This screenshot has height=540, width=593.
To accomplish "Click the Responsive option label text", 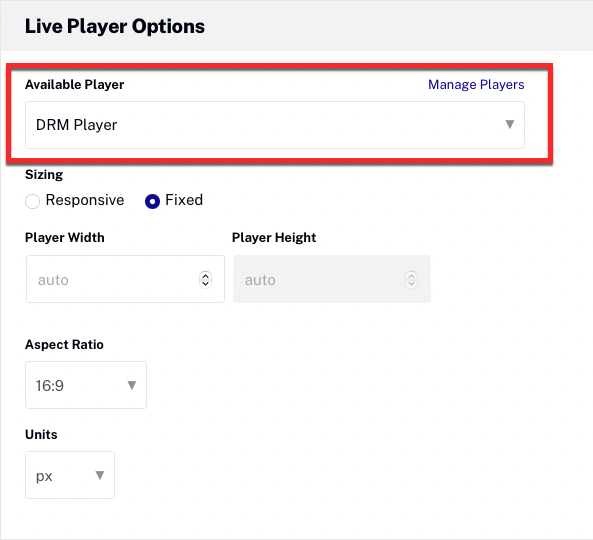I will (x=85, y=200).
